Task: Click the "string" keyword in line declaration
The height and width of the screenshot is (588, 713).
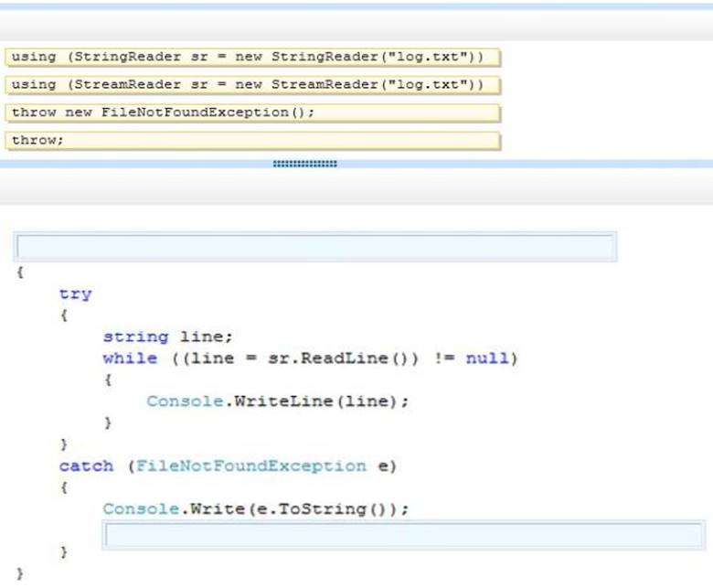Action: point(135,337)
